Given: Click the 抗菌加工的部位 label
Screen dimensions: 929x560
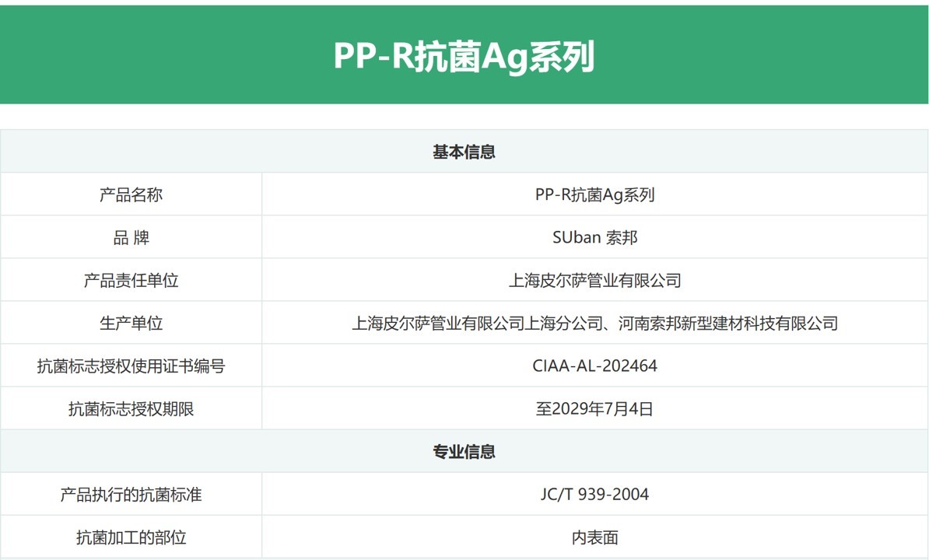Looking at the screenshot, I should [131, 537].
